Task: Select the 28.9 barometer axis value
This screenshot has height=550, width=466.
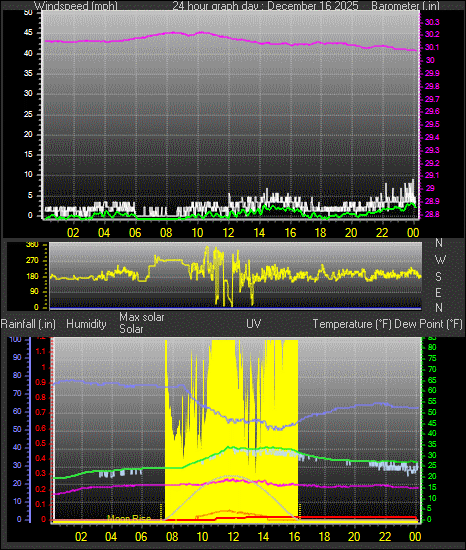Action: pyautogui.click(x=432, y=201)
